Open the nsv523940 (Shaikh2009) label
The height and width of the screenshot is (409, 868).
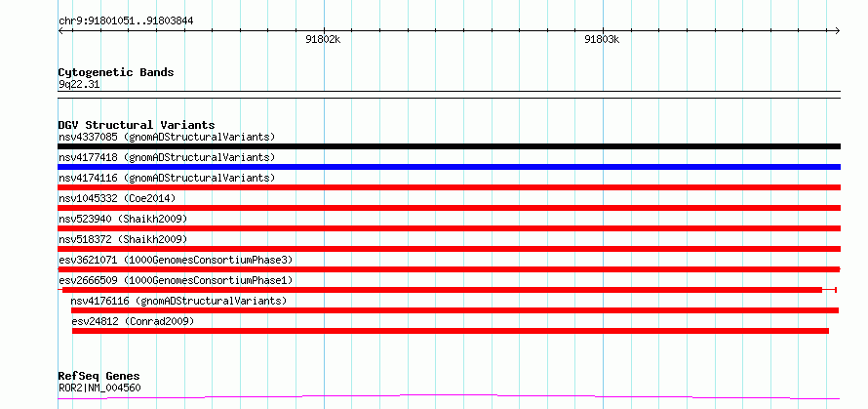123,219
